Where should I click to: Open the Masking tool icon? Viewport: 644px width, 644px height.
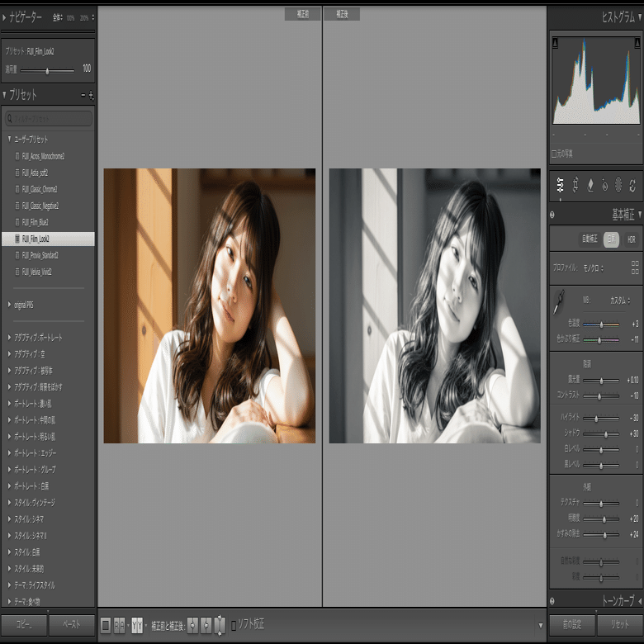(x=618, y=185)
